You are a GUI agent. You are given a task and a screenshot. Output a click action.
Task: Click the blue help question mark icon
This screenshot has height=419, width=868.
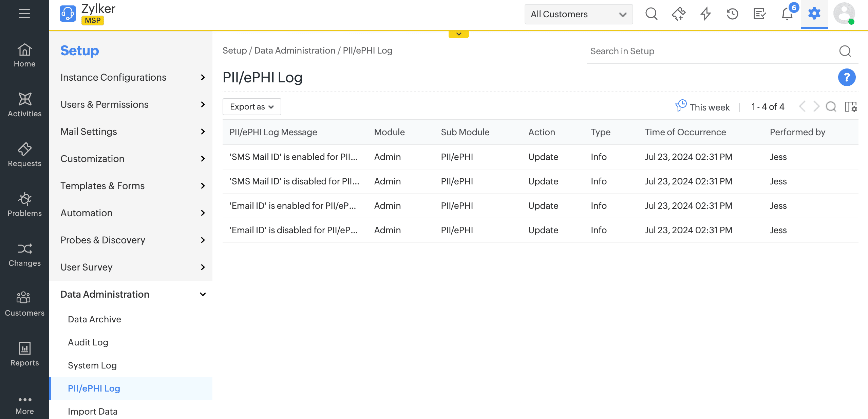[x=847, y=77]
